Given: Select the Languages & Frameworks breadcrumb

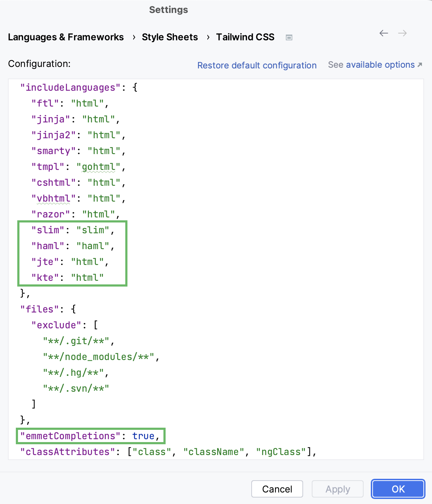Looking at the screenshot, I should pos(66,37).
